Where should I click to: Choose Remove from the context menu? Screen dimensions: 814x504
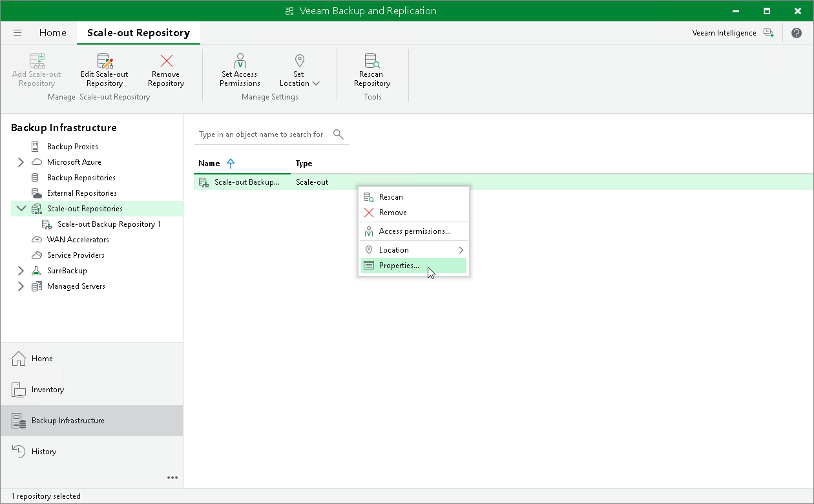tap(413, 213)
